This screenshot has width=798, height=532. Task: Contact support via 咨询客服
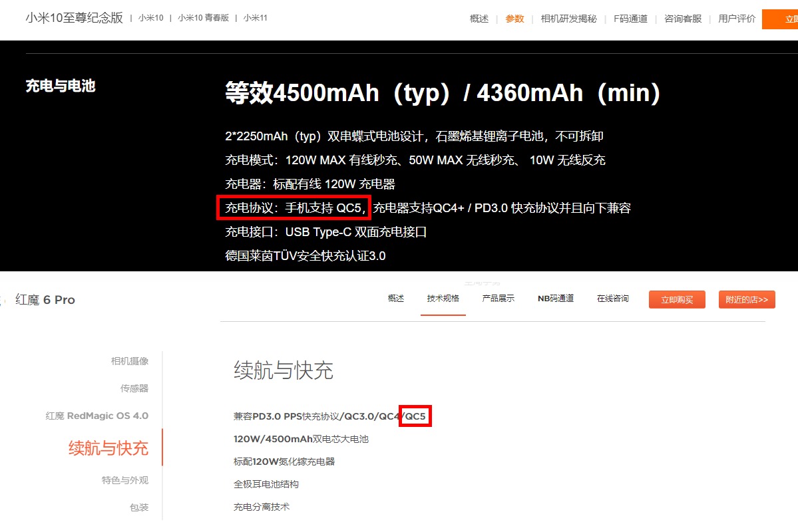[683, 19]
